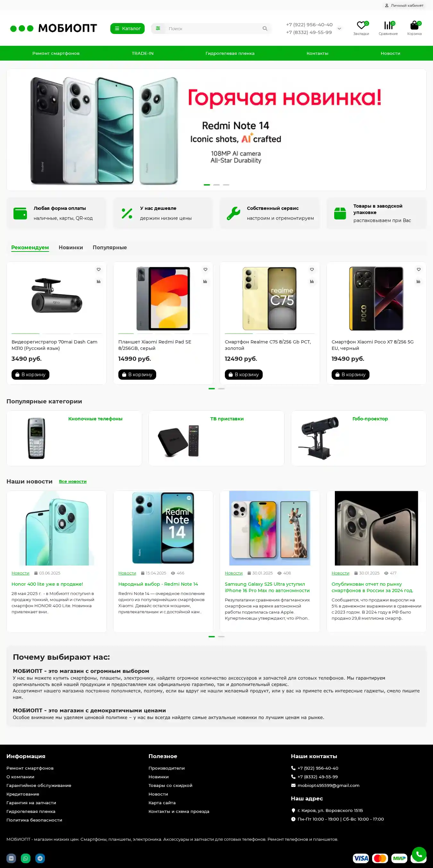Toggle compare for Xiaomi Redmi Pad SE
Viewport: 433px width, 868px height.
[x=205, y=281]
